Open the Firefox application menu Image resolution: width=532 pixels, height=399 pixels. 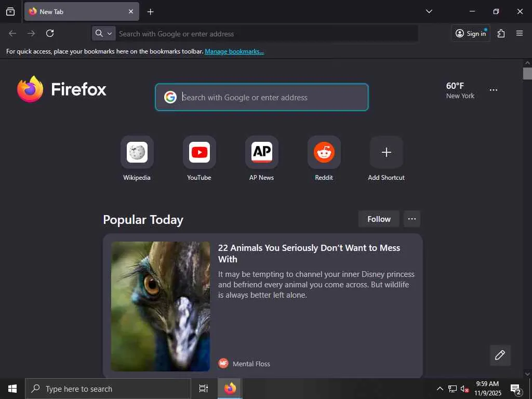point(519,33)
